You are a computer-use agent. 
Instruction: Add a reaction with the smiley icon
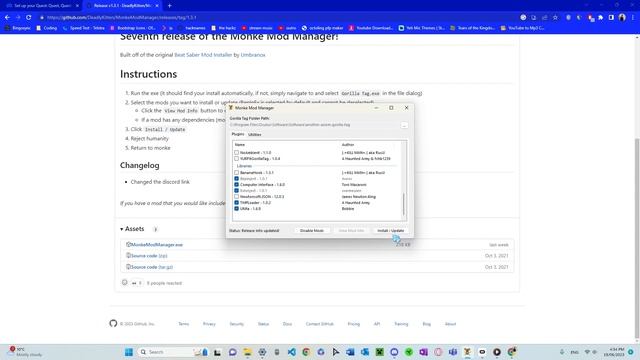coord(124,282)
